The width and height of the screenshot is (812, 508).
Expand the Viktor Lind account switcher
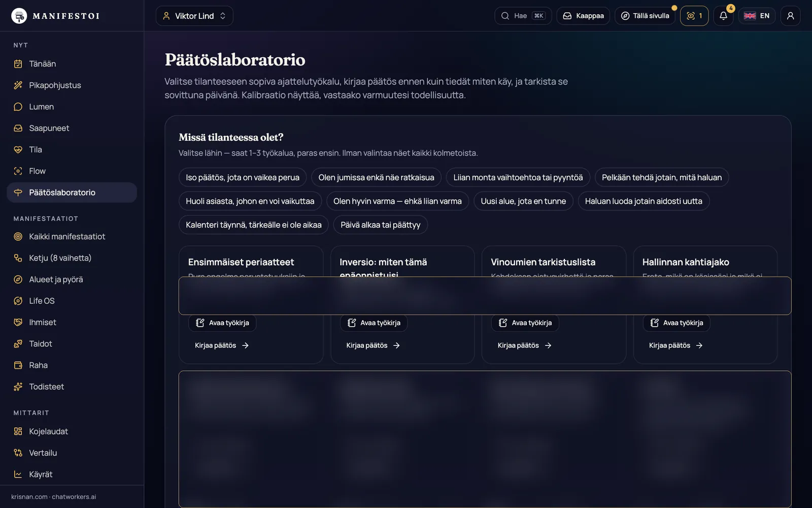(194, 16)
